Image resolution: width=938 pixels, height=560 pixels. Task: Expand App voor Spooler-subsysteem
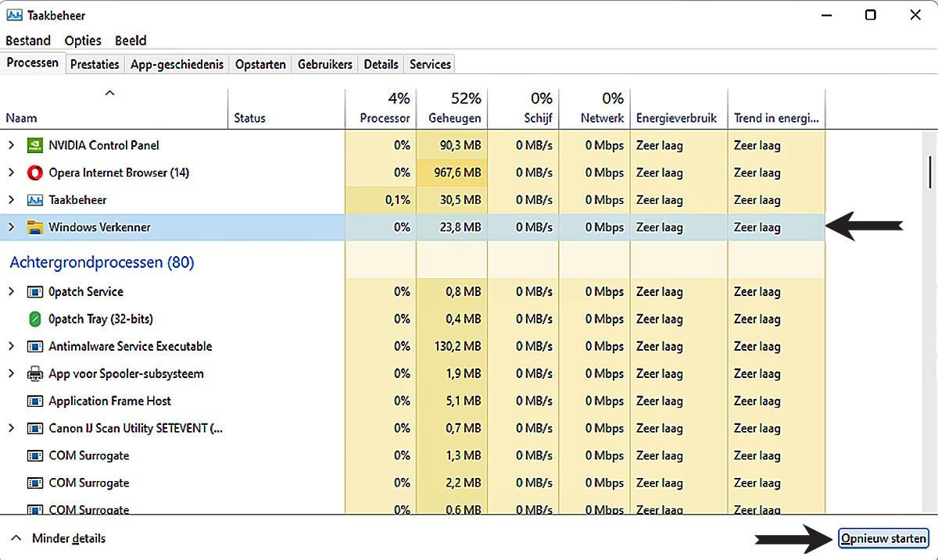click(11, 374)
